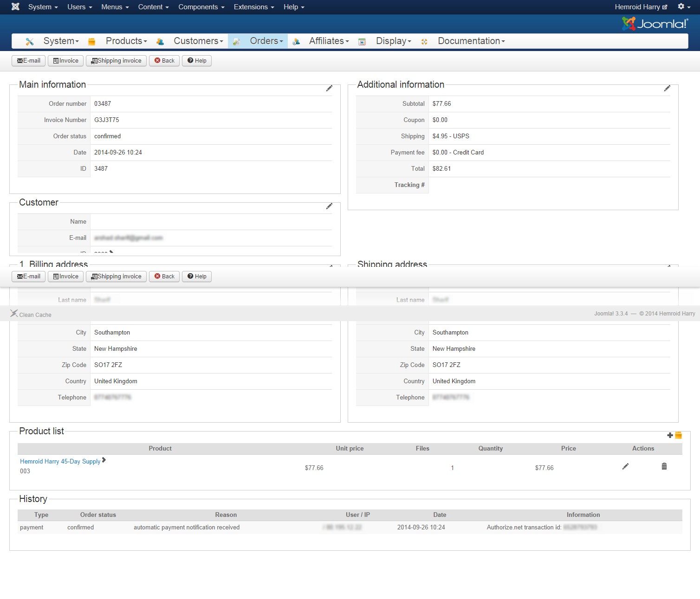
Task: Add a product to the Product list
Action: [674, 435]
